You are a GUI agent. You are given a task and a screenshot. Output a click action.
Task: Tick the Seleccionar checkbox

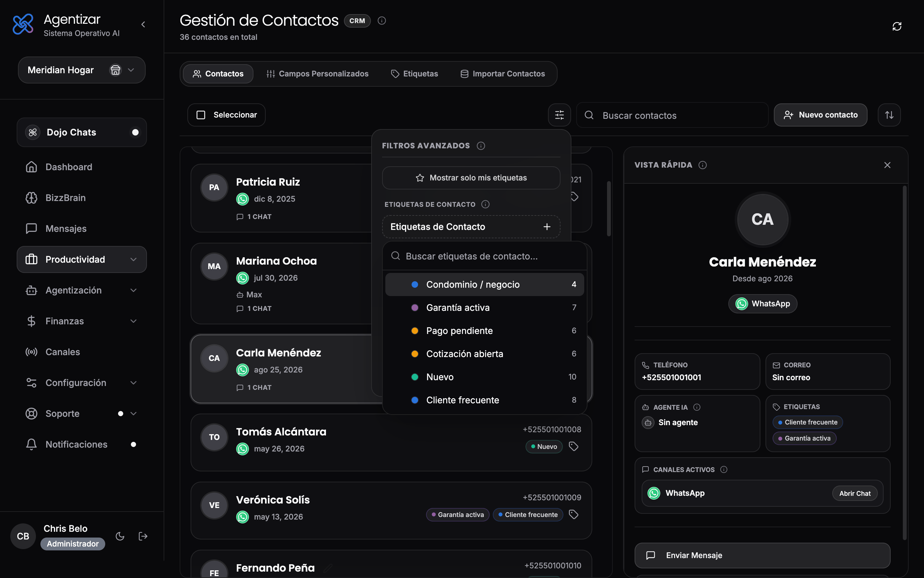click(201, 115)
